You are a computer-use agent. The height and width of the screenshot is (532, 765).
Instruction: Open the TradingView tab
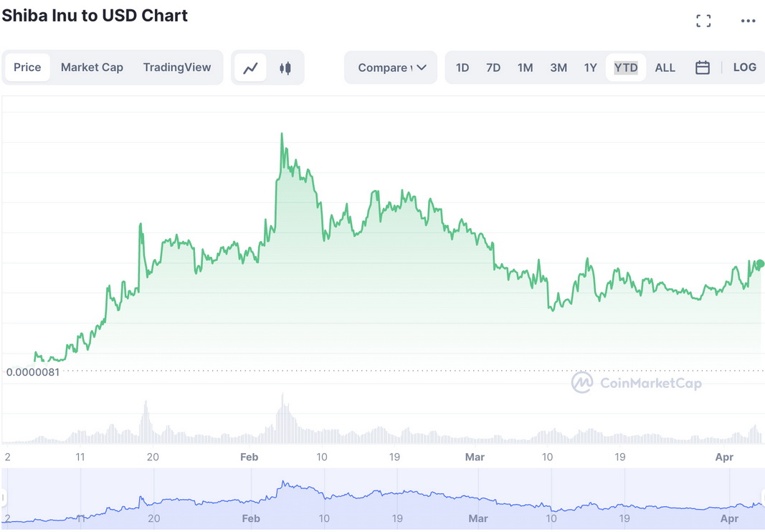(x=177, y=67)
